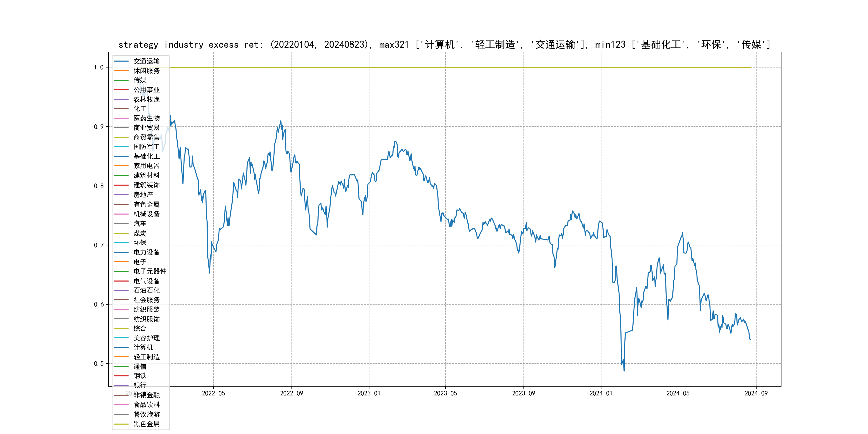
Task: Click the 公用事业 legend line swatch
Action: [x=121, y=90]
